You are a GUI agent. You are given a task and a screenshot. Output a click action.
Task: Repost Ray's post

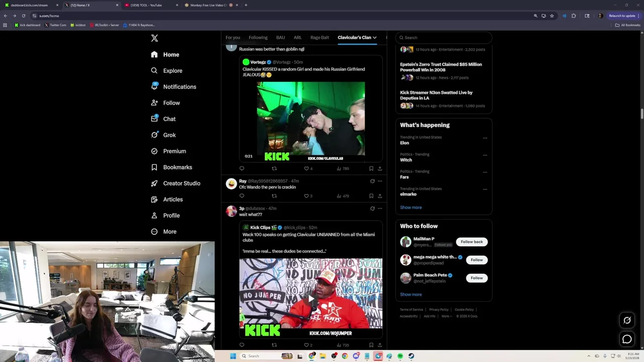tap(274, 196)
